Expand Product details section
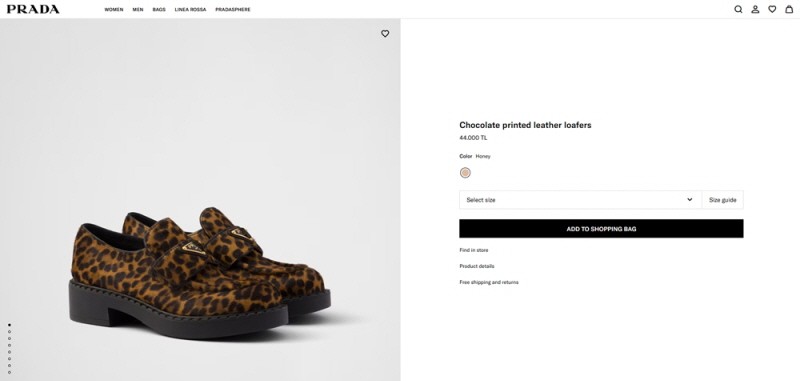The width and height of the screenshot is (800, 381). [477, 266]
